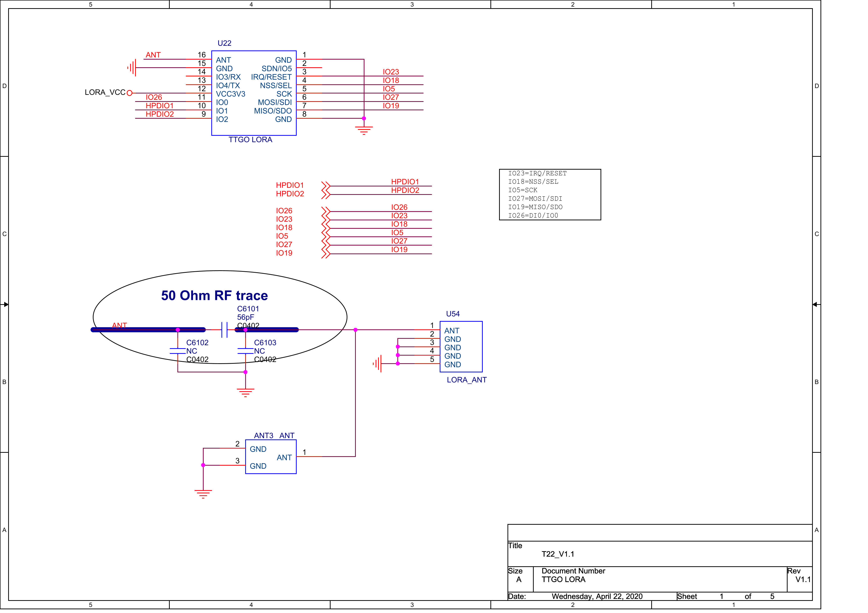Click note line IO27=MOSI/SDI

tap(535, 199)
